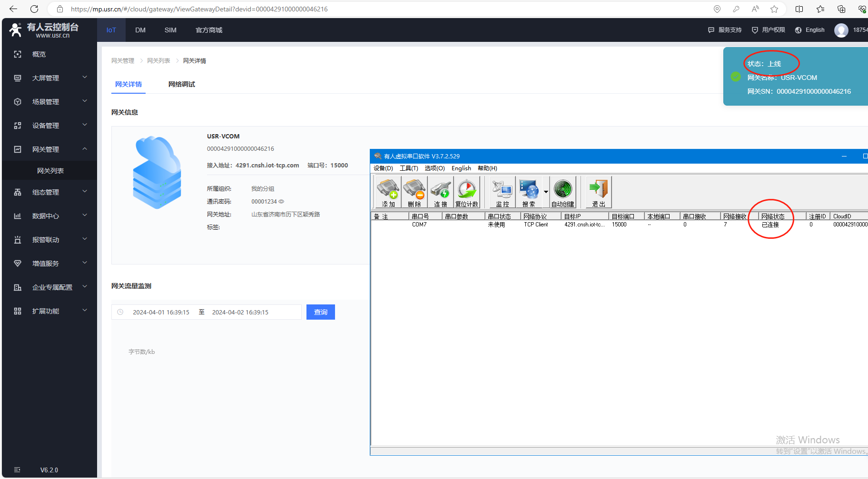
Task: Click 服务支持 in the header
Action: [x=725, y=30]
